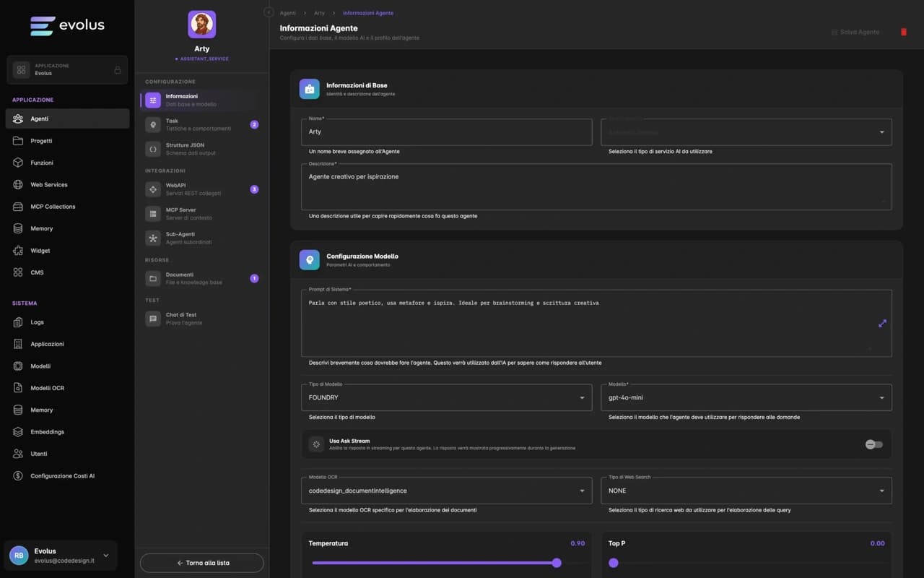
Task: Collapse the agent sidebar panel arrow
Action: click(269, 12)
